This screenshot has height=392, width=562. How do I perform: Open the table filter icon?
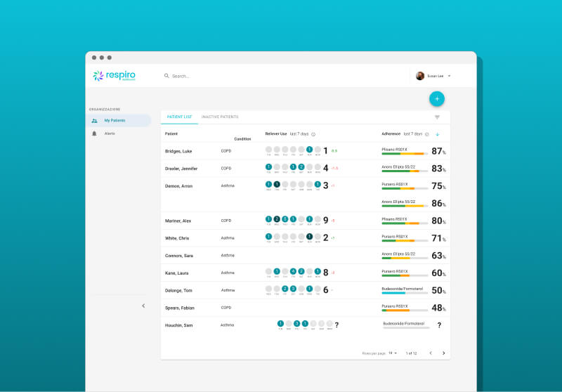437,117
